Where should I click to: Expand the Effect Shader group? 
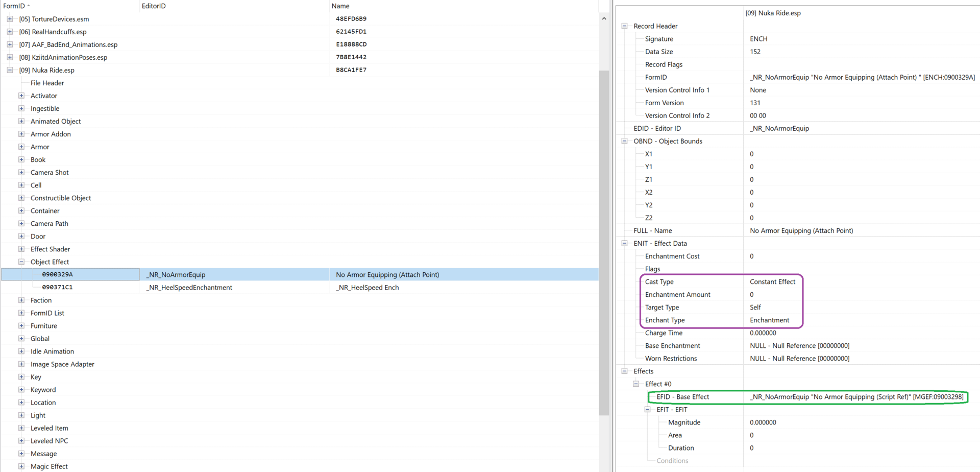tap(21, 249)
